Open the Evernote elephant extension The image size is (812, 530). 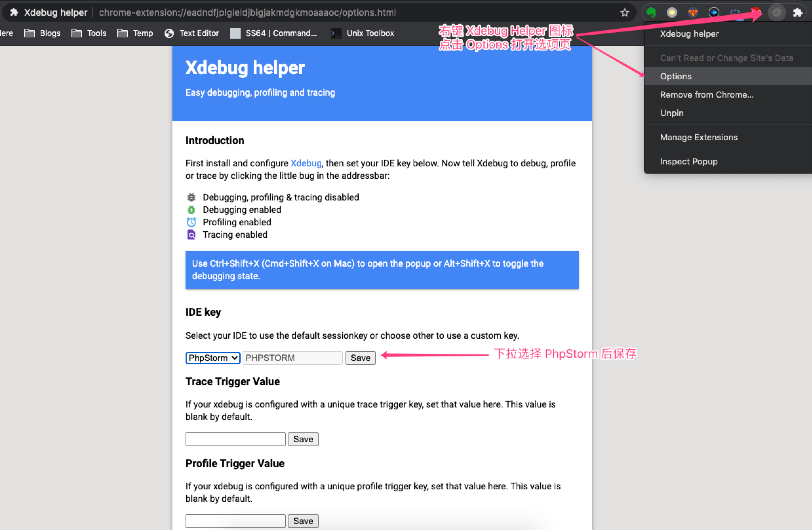651,12
